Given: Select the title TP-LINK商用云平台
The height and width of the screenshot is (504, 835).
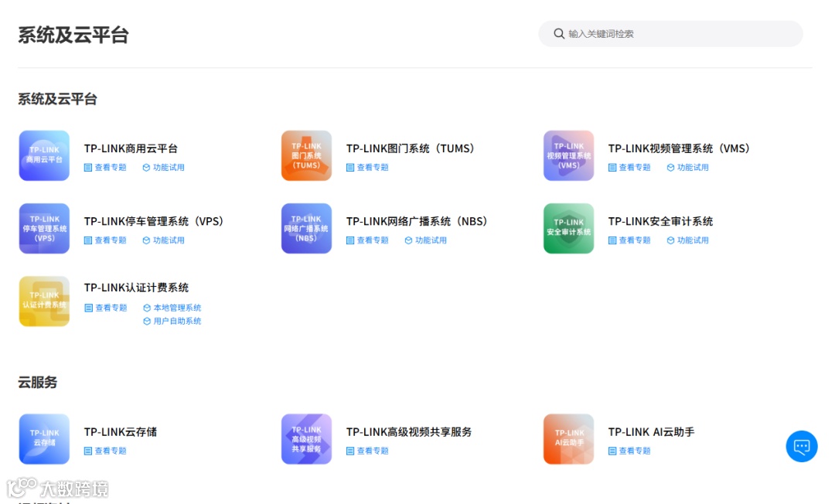Looking at the screenshot, I should [131, 148].
